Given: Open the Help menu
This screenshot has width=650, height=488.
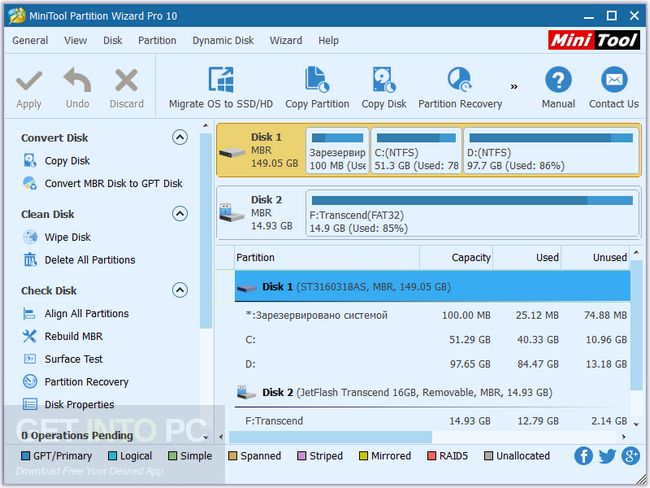Looking at the screenshot, I should click(x=328, y=41).
